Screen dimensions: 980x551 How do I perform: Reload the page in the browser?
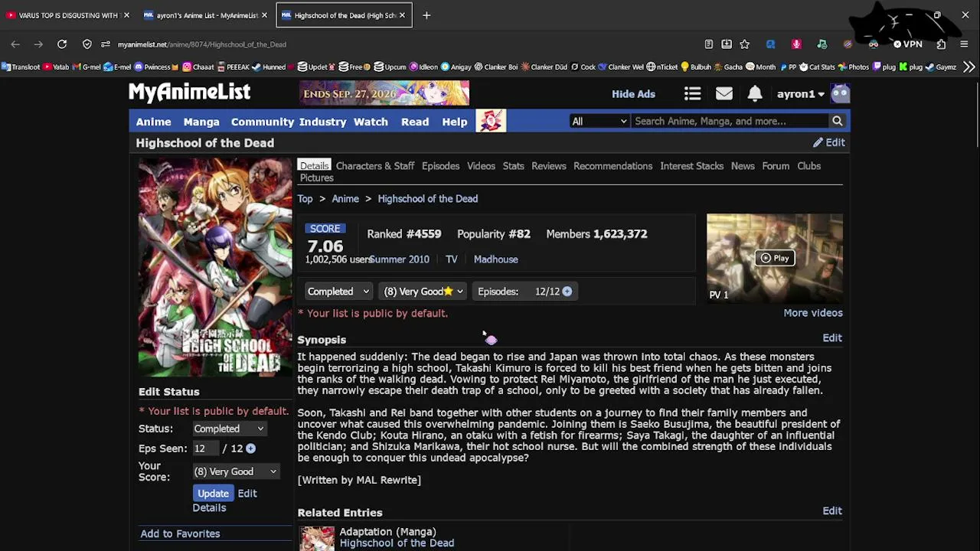[x=62, y=44]
